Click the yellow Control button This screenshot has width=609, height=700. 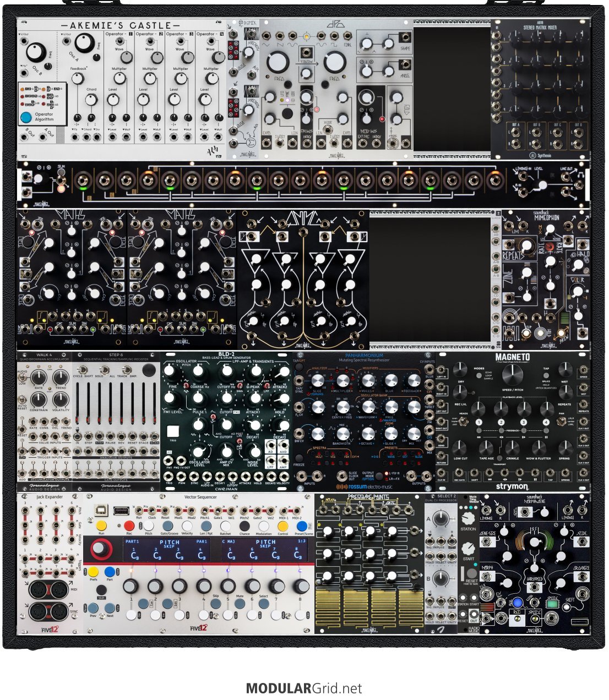[x=282, y=526]
